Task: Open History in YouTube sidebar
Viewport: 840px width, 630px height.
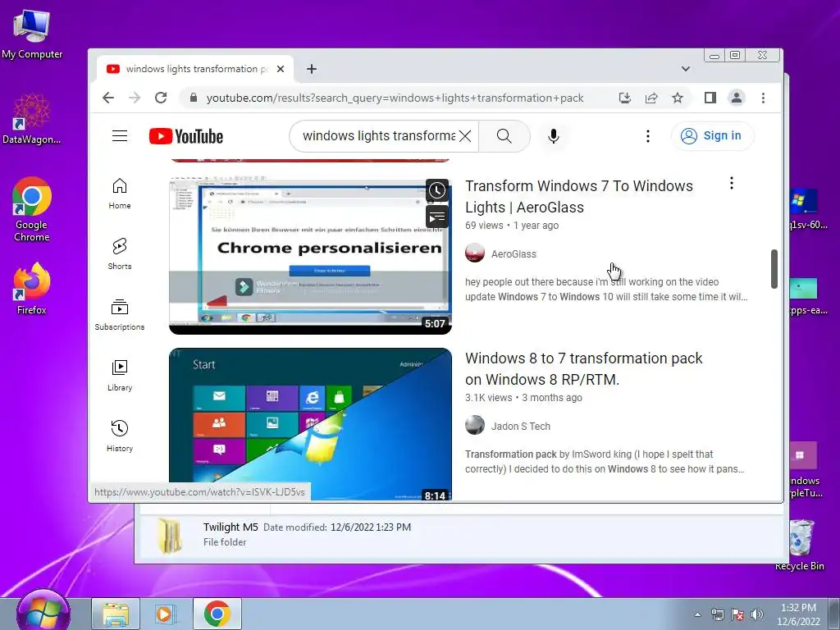Action: (x=120, y=436)
